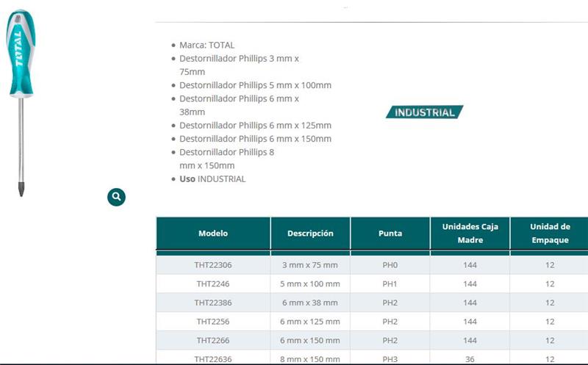
Task: Click model cell THT22636
Action: [x=213, y=358]
